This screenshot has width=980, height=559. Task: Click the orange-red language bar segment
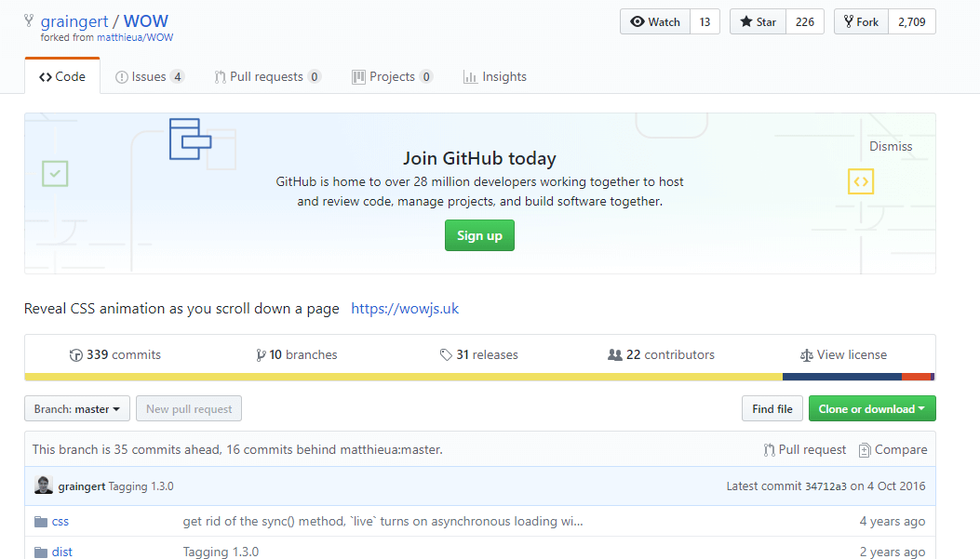[x=917, y=377]
